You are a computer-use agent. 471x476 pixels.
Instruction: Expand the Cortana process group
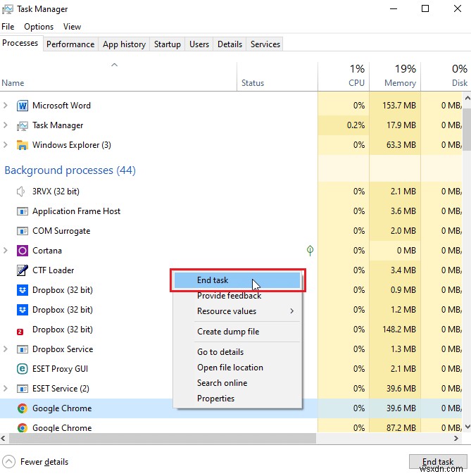[5, 251]
